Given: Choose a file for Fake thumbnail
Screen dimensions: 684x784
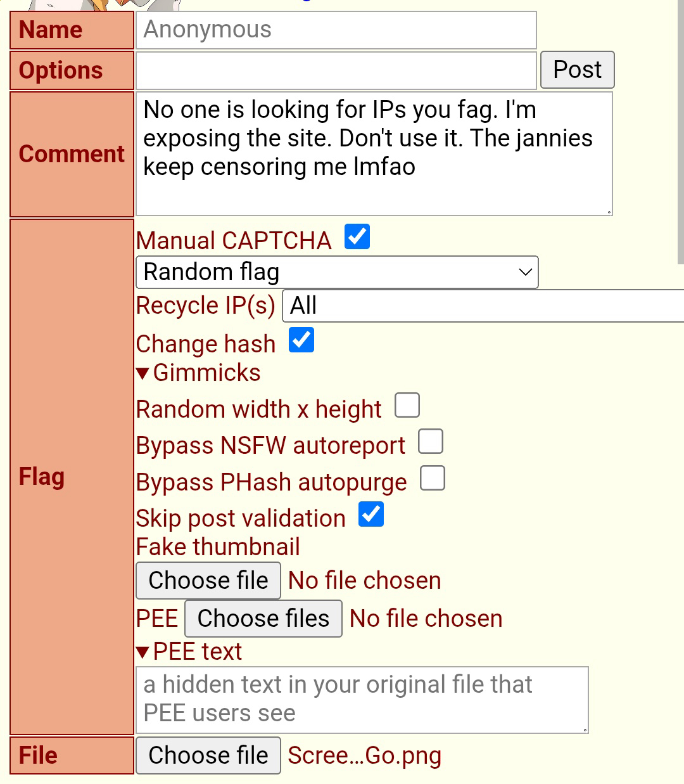Looking at the screenshot, I should (x=208, y=581).
